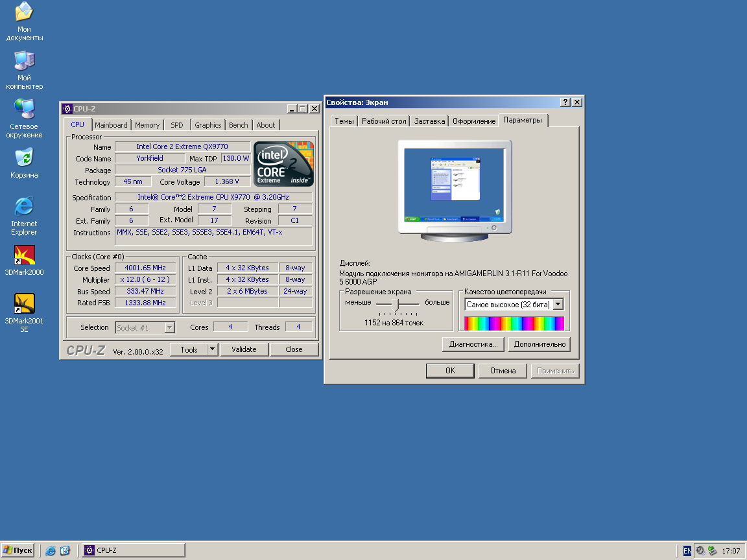
Task: Switch to the Mainboard tab
Action: point(111,124)
